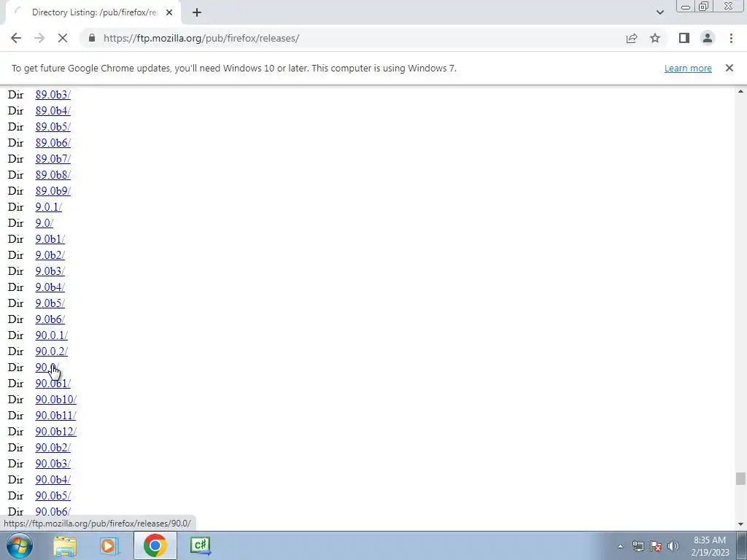747x560 pixels.
Task: Open the 9.0/ directory
Action: pos(44,223)
